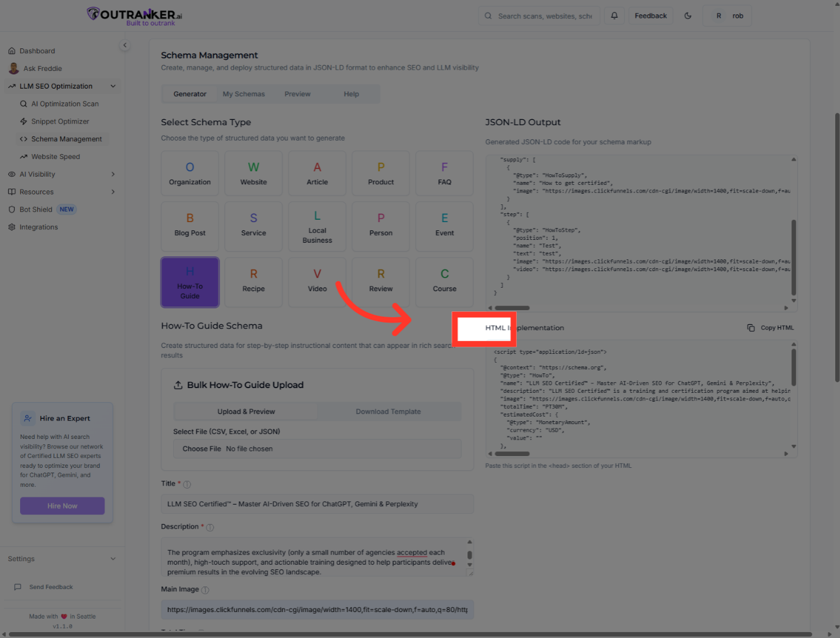Open the Download Template tab

[388, 411]
